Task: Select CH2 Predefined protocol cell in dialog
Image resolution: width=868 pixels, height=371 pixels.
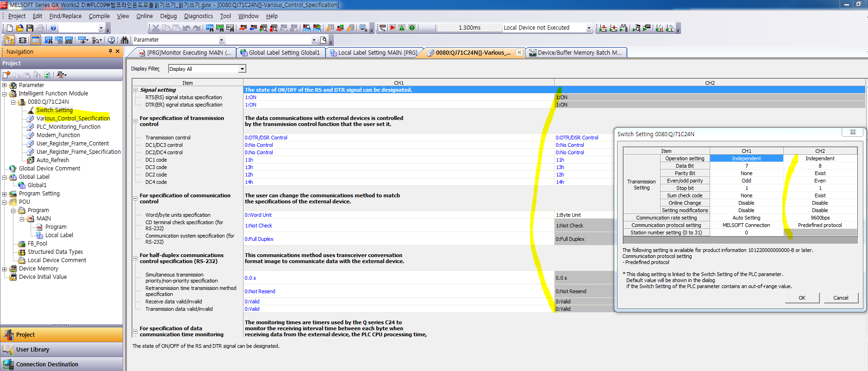Action: click(x=820, y=225)
